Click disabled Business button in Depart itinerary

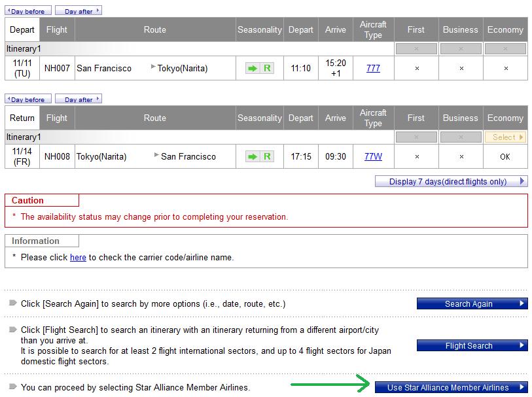[461, 49]
